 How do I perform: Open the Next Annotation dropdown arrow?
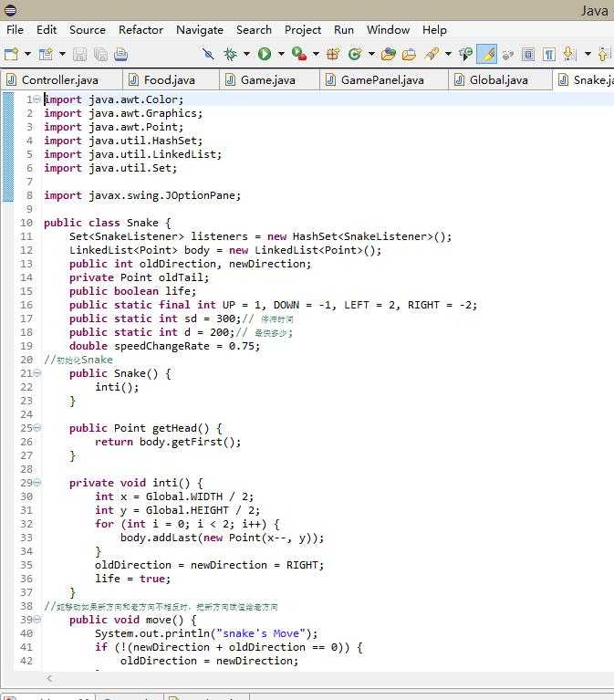coord(588,54)
